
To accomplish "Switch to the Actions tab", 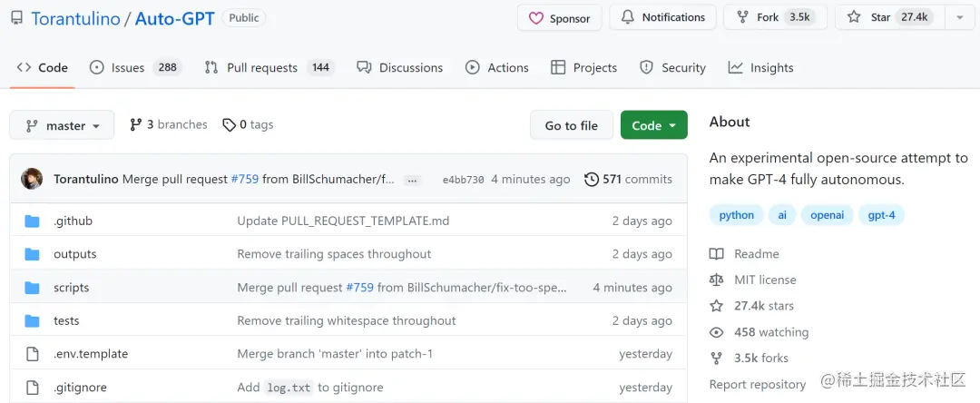I will tap(497, 67).
